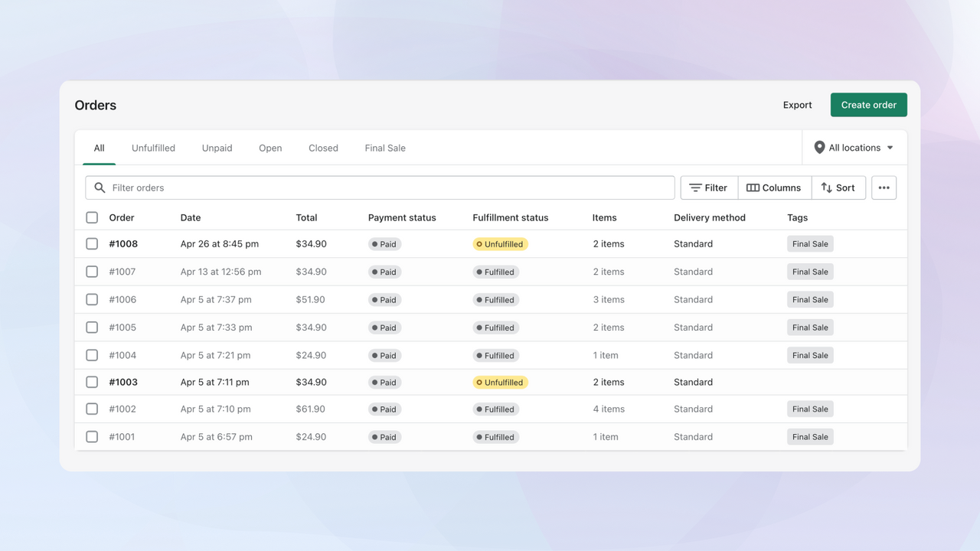Image resolution: width=980 pixels, height=551 pixels.
Task: Click the Final Sale tag on order #1006
Action: tap(809, 299)
